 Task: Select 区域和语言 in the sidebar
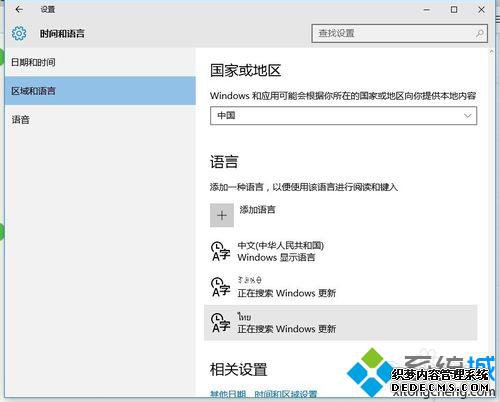(x=100, y=91)
